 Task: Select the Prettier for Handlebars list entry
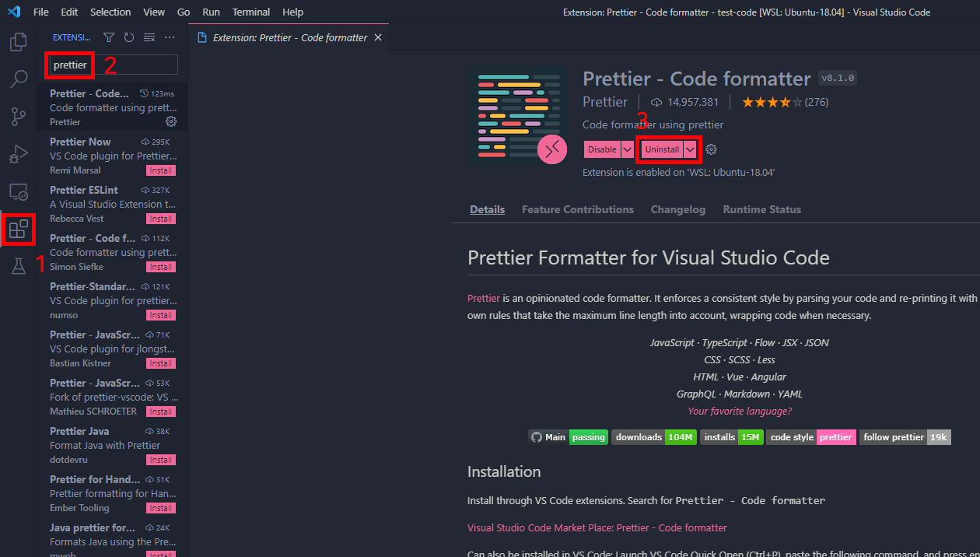tap(113, 493)
